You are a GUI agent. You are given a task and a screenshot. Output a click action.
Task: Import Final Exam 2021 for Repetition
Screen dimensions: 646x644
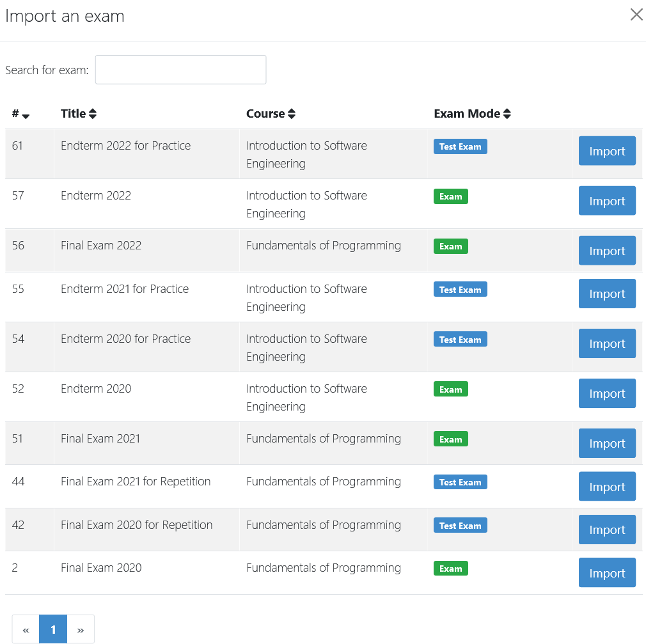tap(606, 486)
